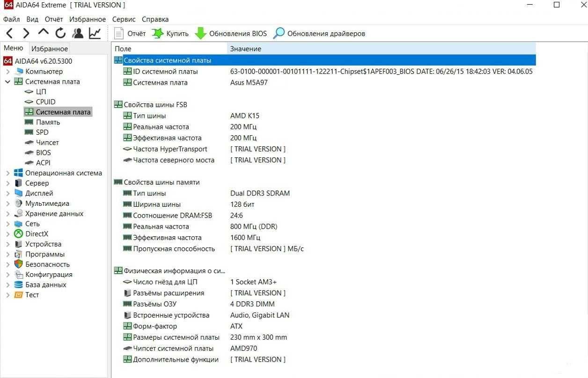Click the Мультимедиа icon in tree
The width and height of the screenshot is (588, 378).
point(18,204)
